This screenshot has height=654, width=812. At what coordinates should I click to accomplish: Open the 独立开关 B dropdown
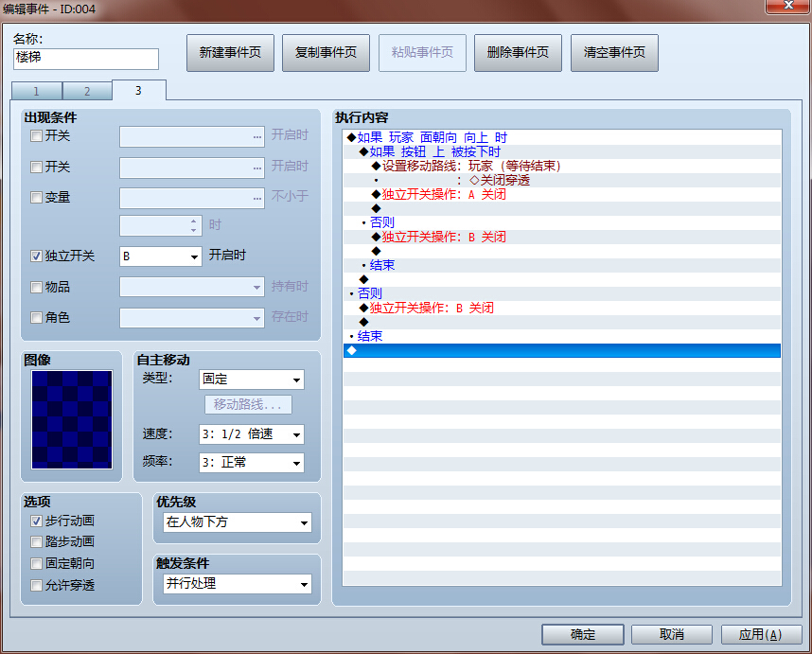161,256
